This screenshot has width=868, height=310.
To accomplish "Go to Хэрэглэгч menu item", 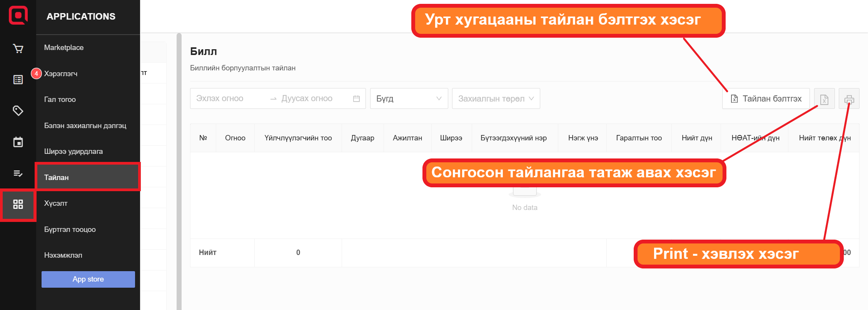I will 61,73.
